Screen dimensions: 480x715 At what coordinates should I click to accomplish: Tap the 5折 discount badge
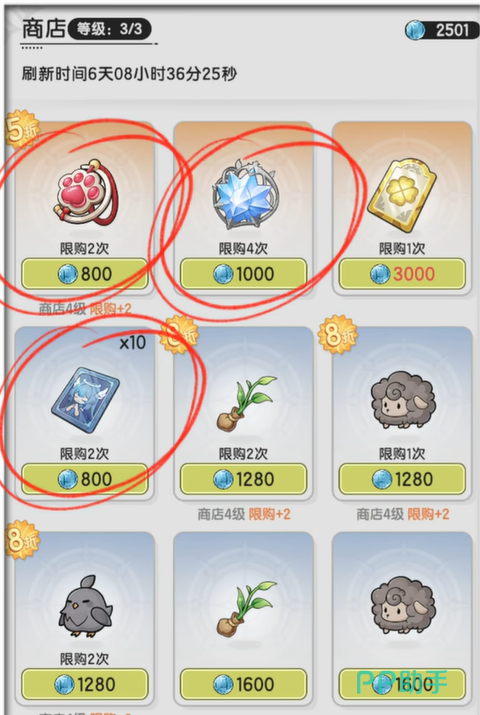pyautogui.click(x=21, y=130)
